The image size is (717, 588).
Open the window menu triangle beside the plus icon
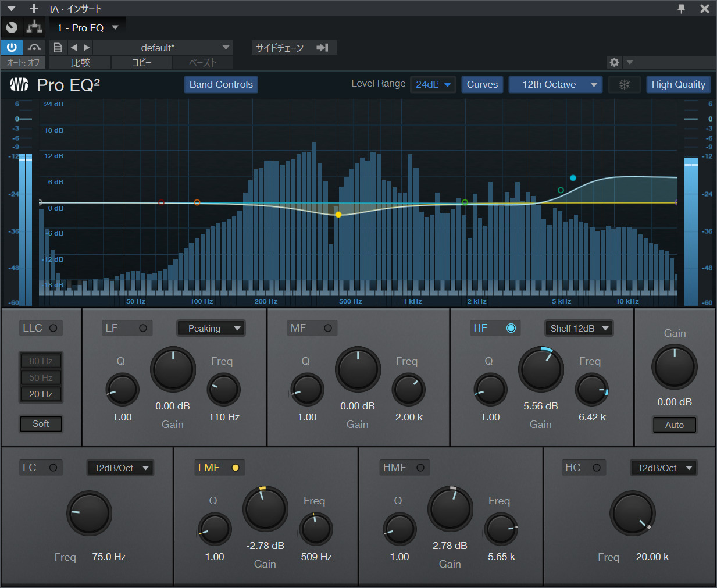pos(12,9)
